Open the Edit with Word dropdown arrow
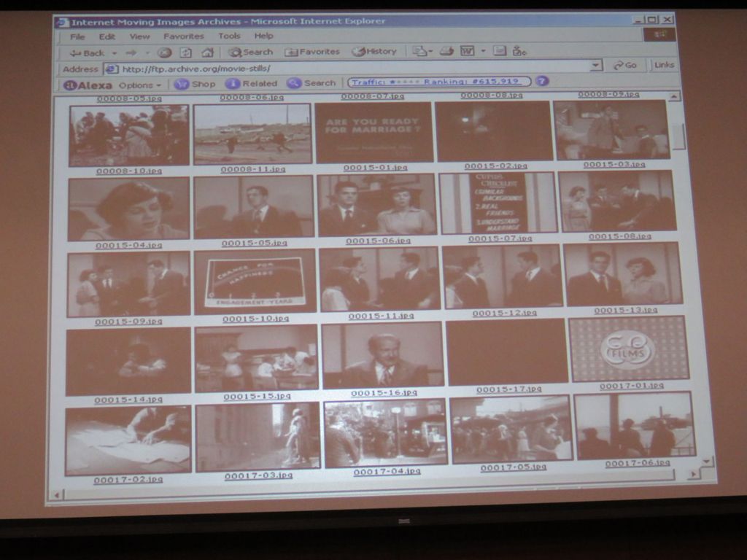This screenshot has height=560, width=747. click(x=483, y=50)
